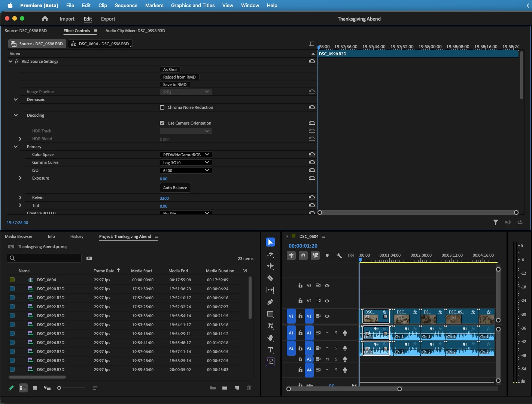Toggle Snap in Timeline magnet
Image resolution: width=532 pixels, height=404 pixels.
point(303,255)
